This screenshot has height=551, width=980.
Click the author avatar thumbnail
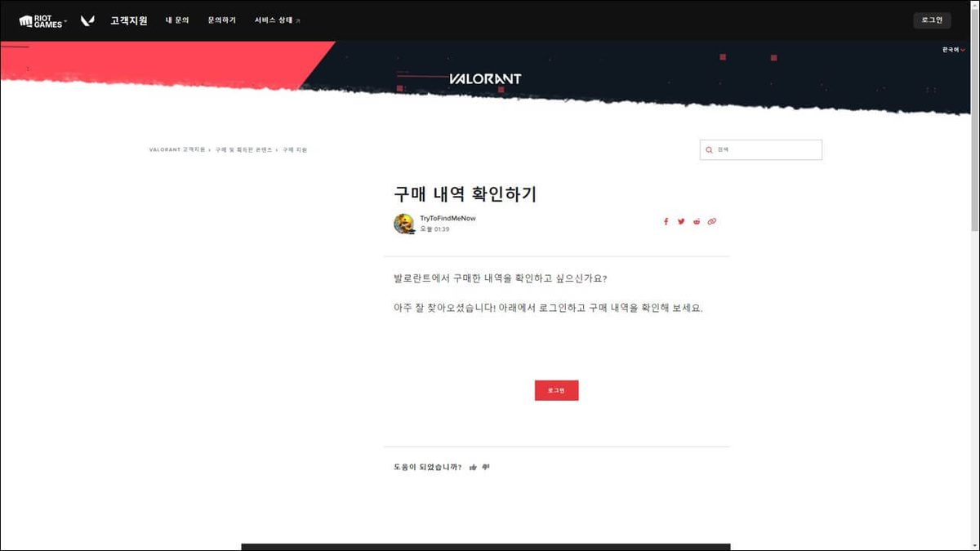(x=404, y=224)
